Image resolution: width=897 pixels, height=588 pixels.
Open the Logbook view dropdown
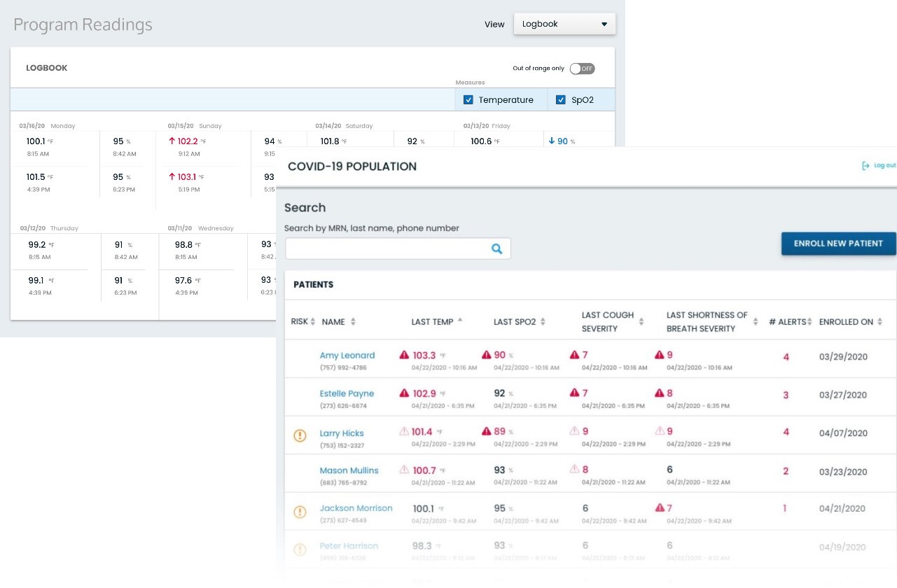564,24
